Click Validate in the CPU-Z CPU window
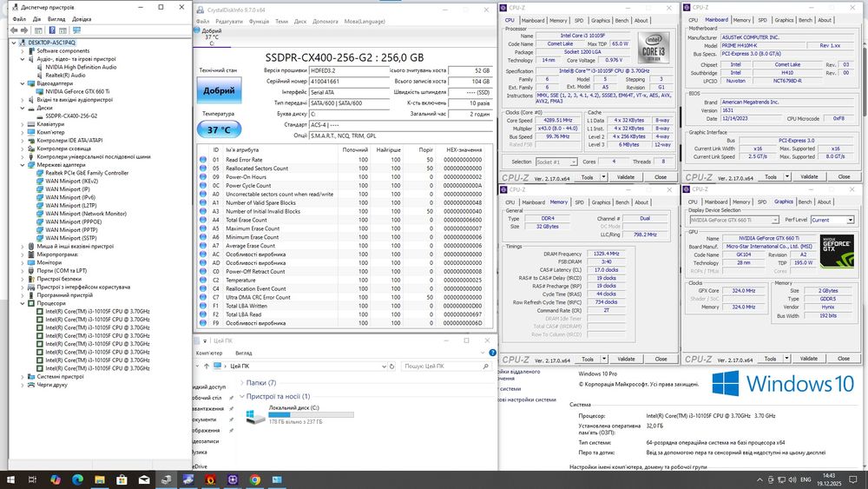Viewport: 868px width, 489px height. (626, 177)
